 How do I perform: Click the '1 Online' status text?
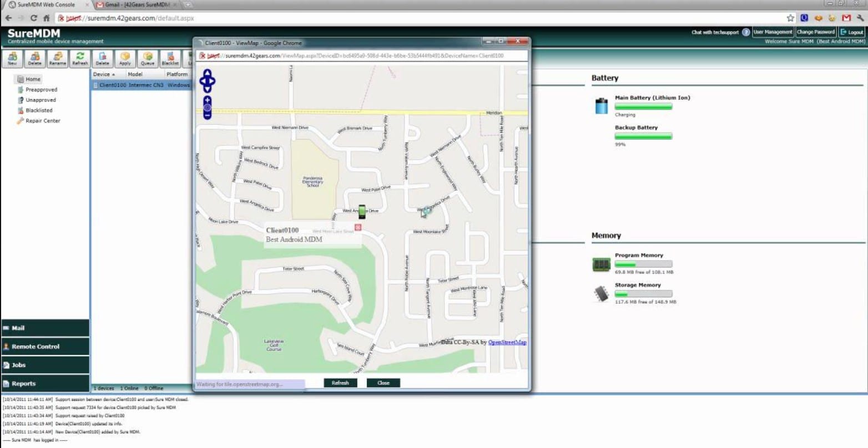[x=129, y=389]
